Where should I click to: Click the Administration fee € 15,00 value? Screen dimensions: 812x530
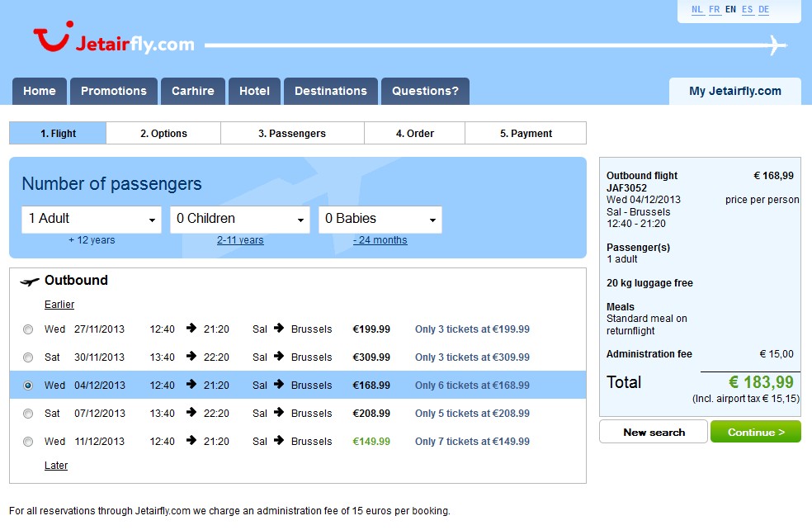pos(777,354)
